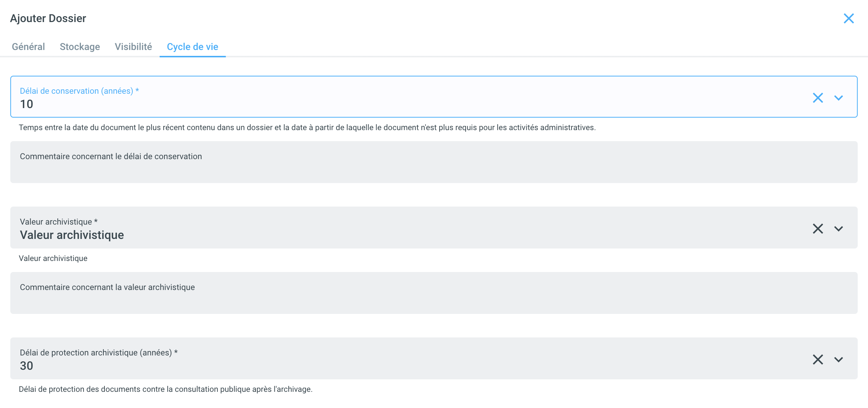This screenshot has height=408, width=868.
Task: Expand Délai de protection archivistique chevron
Action: [839, 359]
